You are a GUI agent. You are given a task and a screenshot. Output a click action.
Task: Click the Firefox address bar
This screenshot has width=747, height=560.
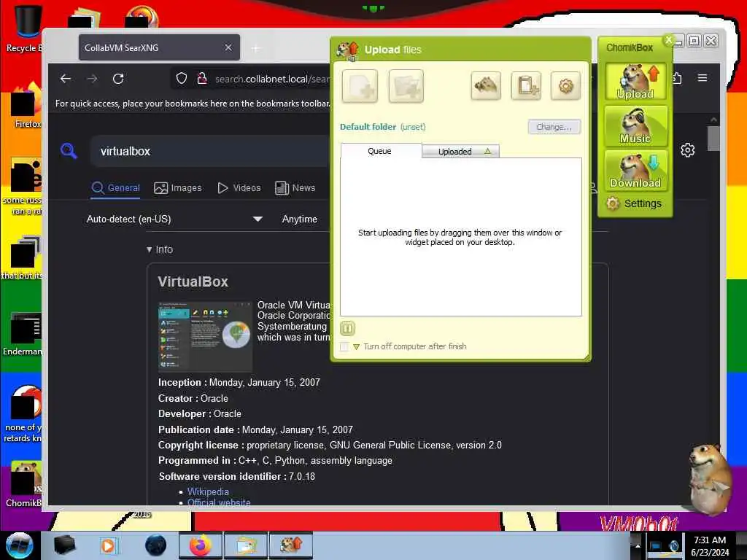[x=271, y=79]
